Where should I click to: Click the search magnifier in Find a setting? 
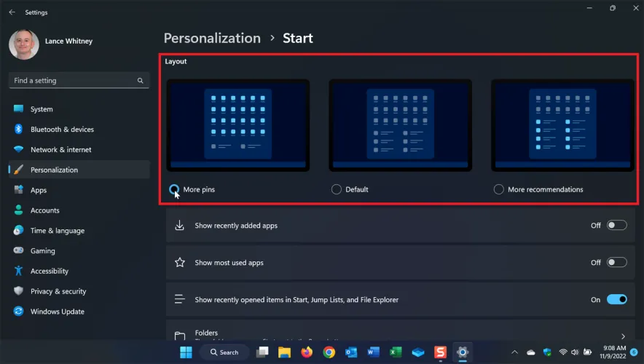point(141,81)
